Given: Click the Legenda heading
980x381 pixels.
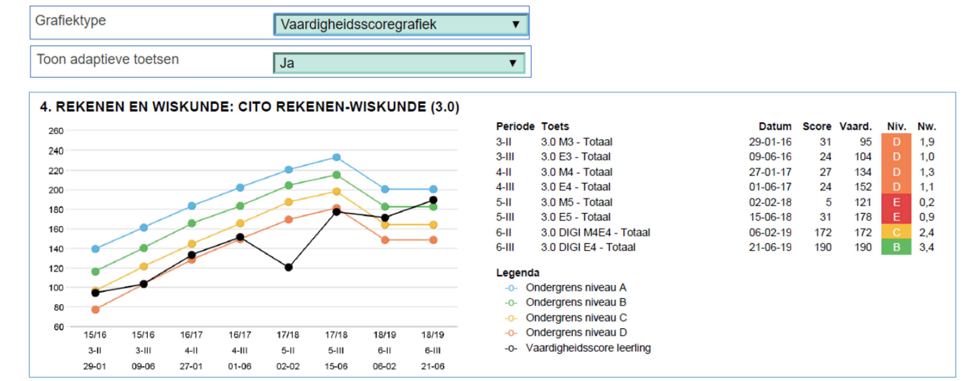Looking at the screenshot, I should pos(517,272).
